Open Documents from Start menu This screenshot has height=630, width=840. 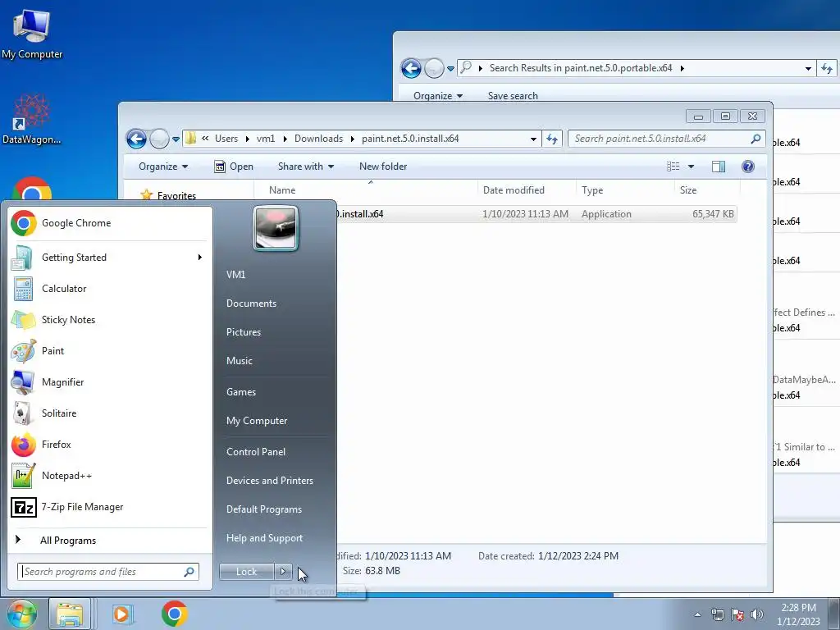click(x=251, y=304)
